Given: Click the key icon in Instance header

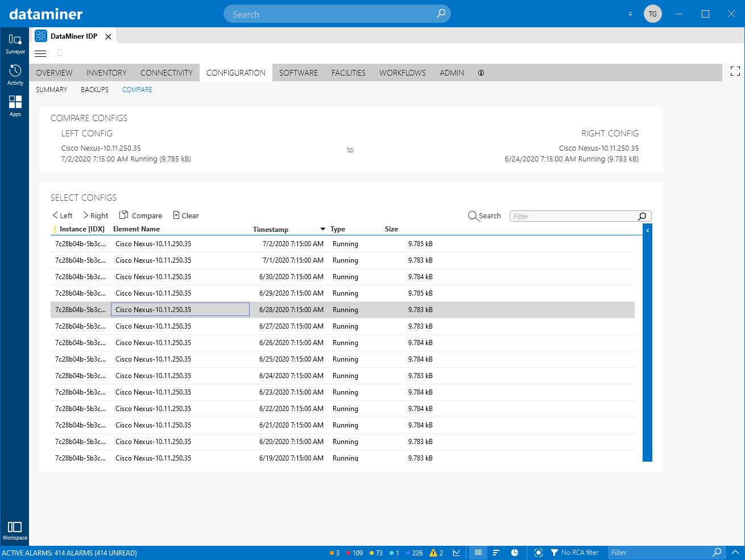Looking at the screenshot, I should [55, 229].
